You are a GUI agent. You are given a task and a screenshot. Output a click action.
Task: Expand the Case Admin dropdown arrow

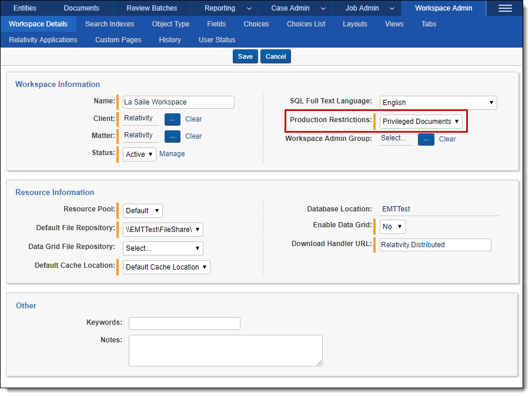323,8
